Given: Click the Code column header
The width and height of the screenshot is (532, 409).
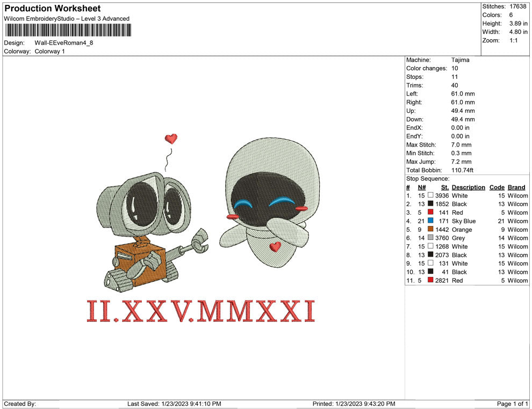Looking at the screenshot, I should click(497, 187).
